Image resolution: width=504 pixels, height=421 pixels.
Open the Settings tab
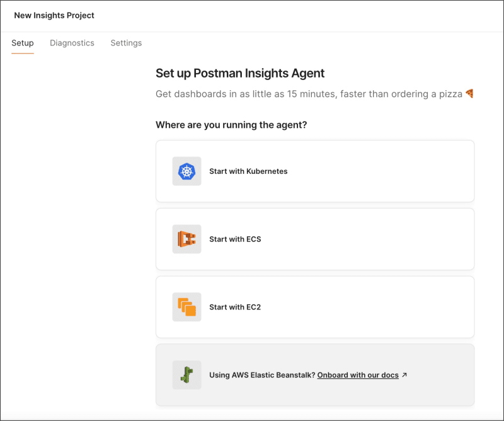[126, 43]
